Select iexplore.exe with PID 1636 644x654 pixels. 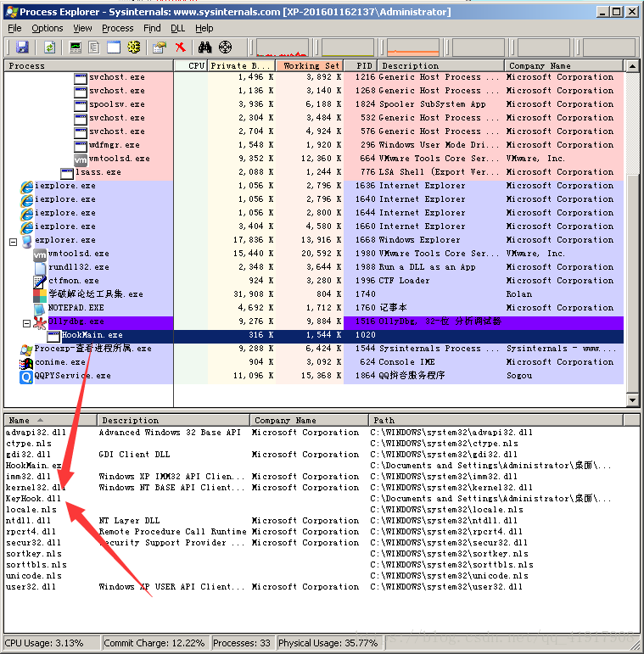coord(314,186)
